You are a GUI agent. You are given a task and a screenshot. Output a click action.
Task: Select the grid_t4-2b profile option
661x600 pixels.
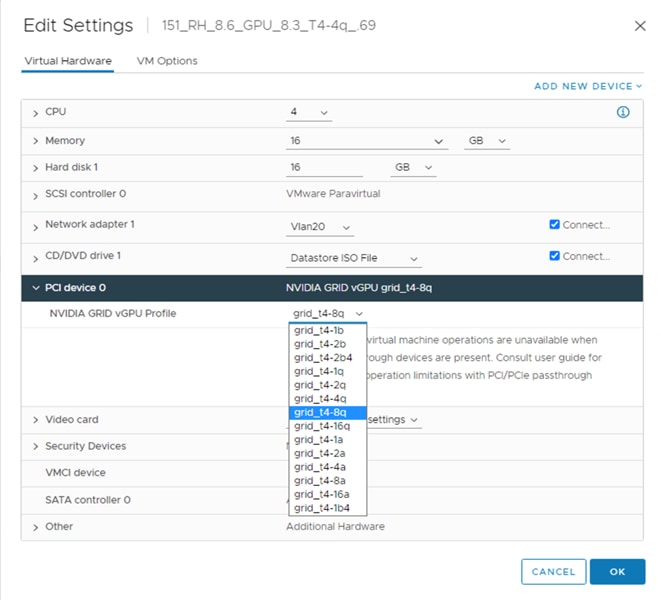(x=328, y=344)
